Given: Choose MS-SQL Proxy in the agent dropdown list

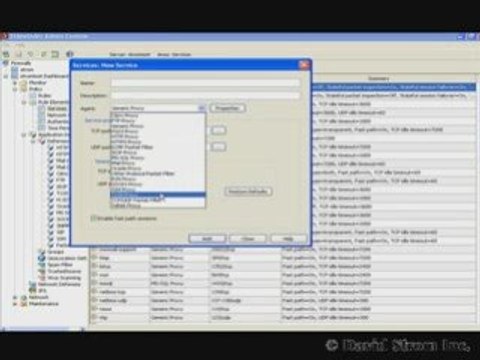Looking at the screenshot, I should 158,158.
